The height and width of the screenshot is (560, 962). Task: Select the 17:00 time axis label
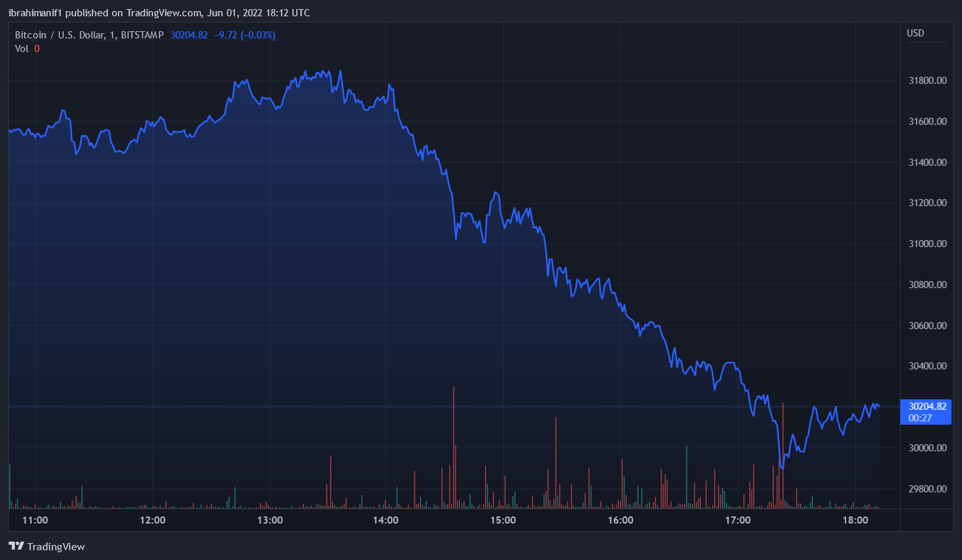point(737,520)
